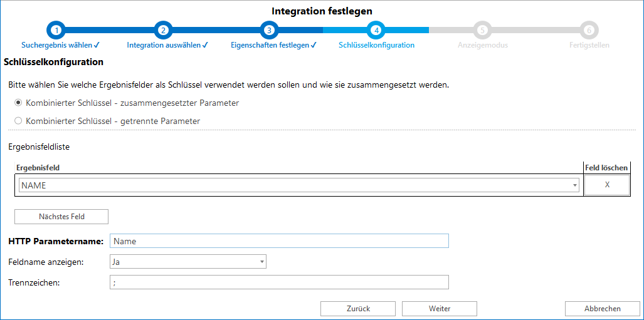Click step 3 circle icon

(269, 29)
